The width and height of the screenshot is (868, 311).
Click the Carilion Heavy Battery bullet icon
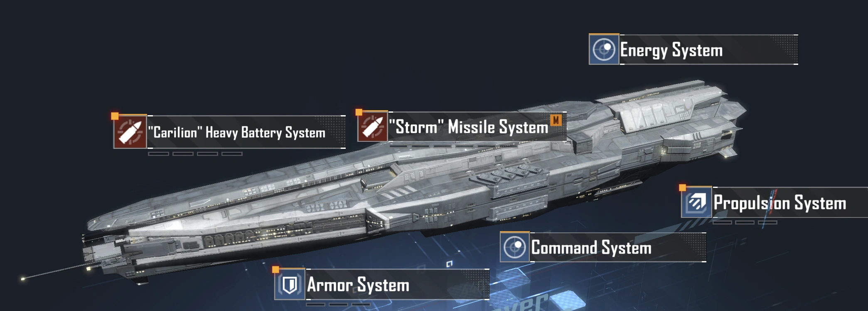130,131
